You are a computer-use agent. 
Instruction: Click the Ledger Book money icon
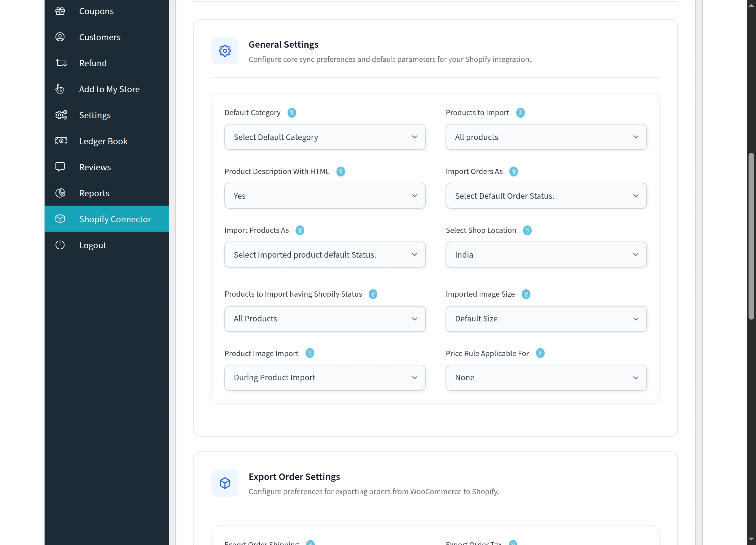pos(61,141)
